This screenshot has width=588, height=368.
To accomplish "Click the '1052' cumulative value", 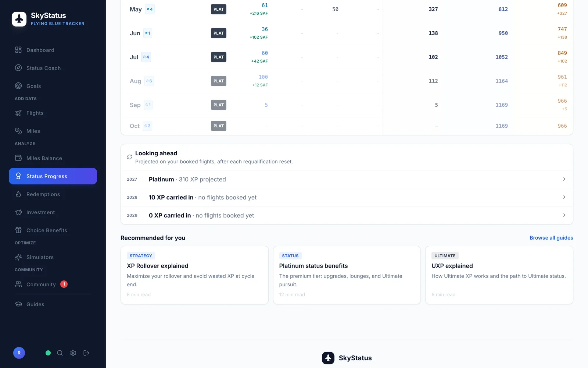I will (502, 57).
